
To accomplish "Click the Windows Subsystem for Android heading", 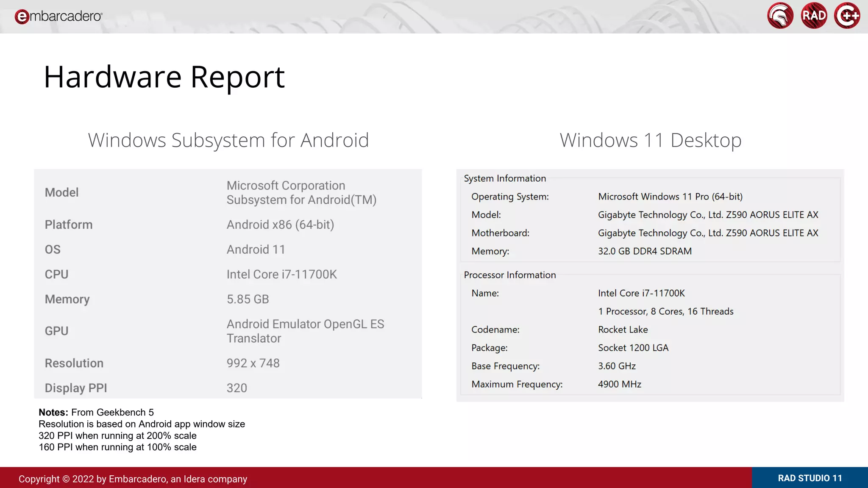I will (x=228, y=140).
